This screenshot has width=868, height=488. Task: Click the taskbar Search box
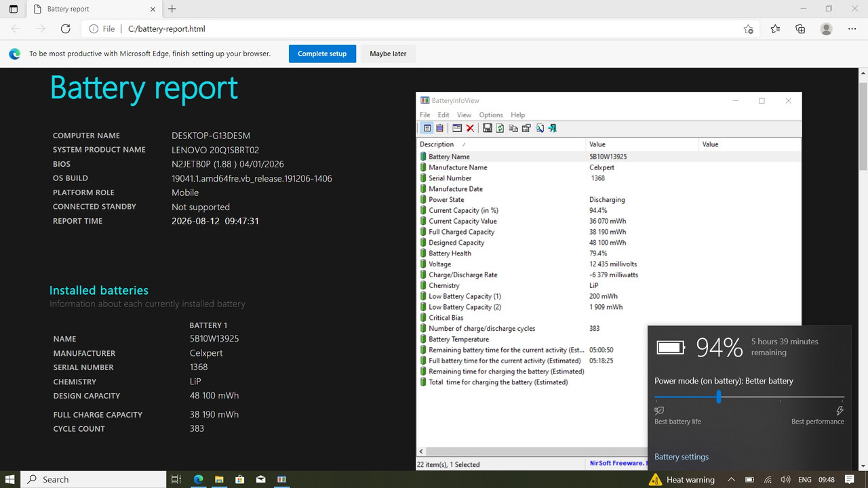tap(94, 479)
